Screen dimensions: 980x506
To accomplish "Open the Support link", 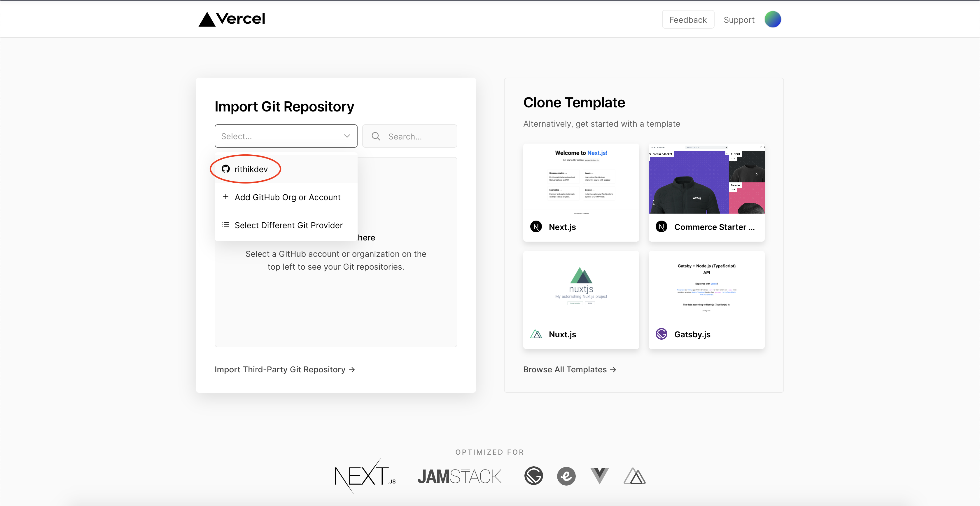I will (738, 20).
